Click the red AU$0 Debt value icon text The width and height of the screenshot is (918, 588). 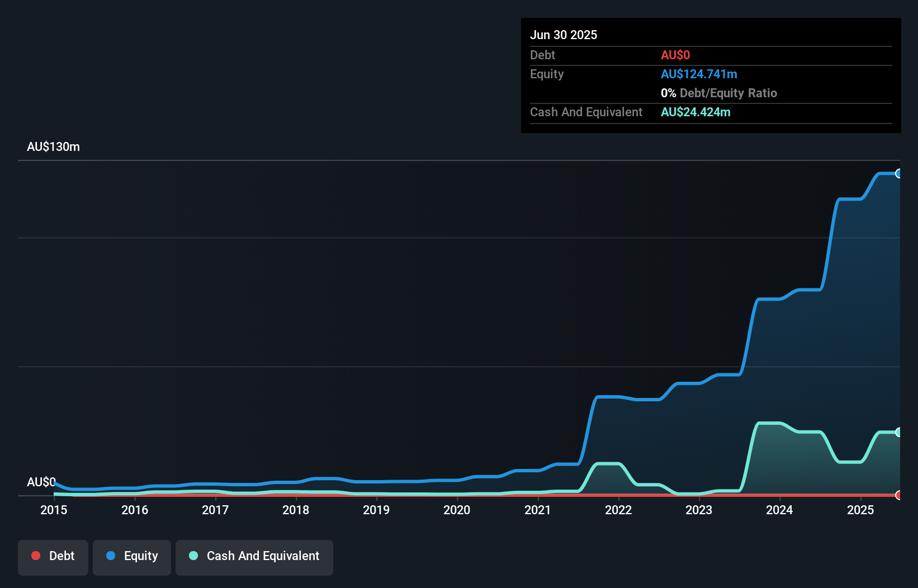coord(675,55)
